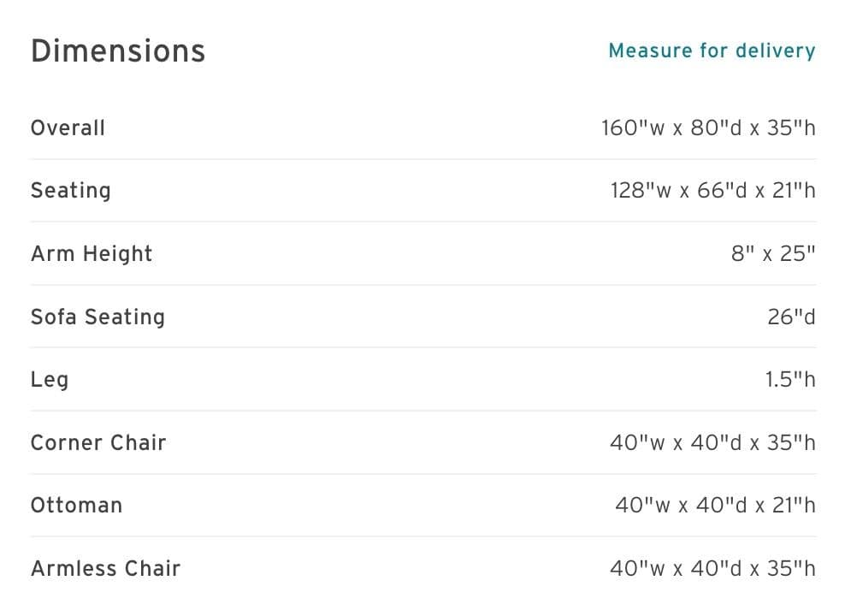Click the leg height value 1.5"h
This screenshot has height=616, width=845.
click(790, 379)
